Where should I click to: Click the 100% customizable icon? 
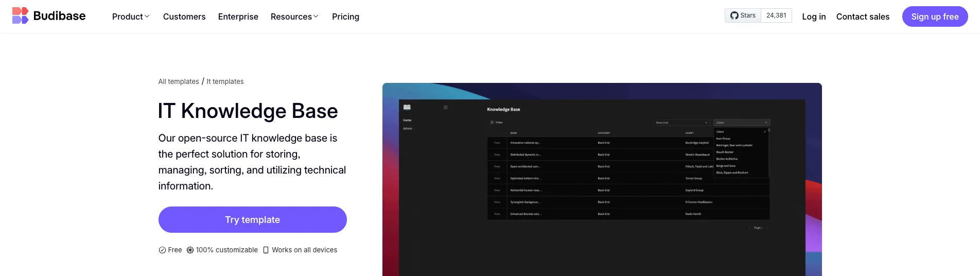coord(190,250)
